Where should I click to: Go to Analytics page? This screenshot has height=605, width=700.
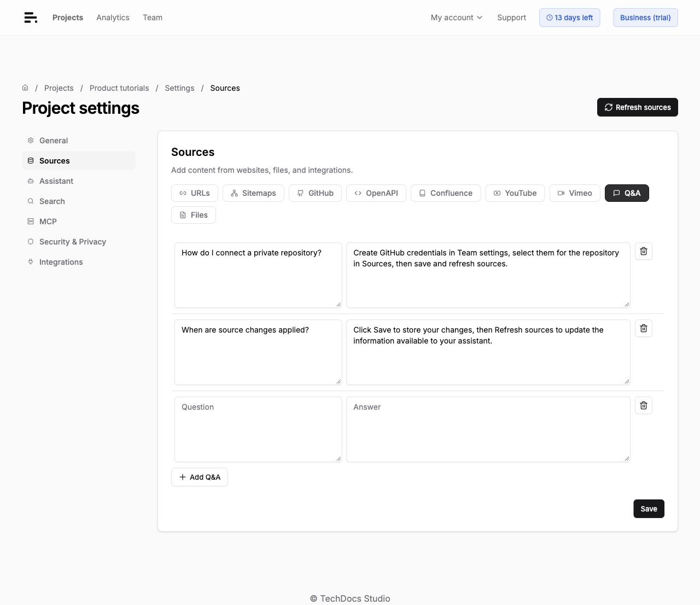[113, 18]
